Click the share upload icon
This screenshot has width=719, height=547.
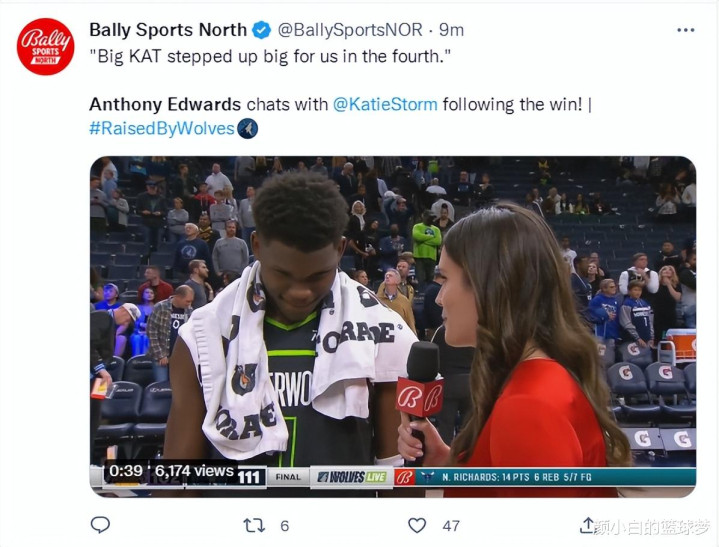(587, 525)
